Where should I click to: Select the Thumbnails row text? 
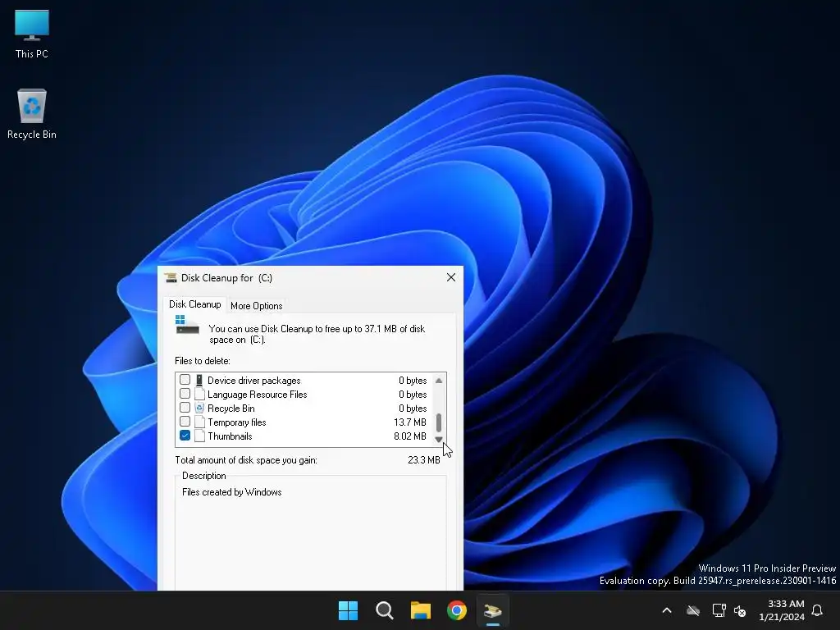230,436
